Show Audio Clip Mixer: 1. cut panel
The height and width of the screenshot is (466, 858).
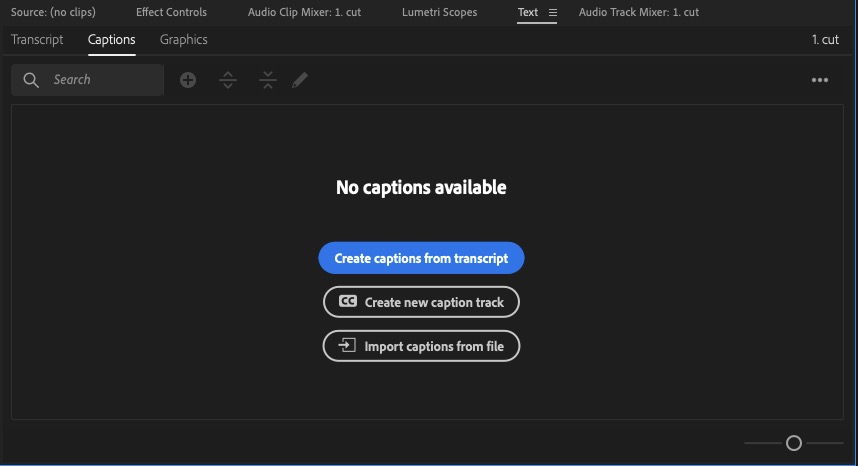pos(304,12)
